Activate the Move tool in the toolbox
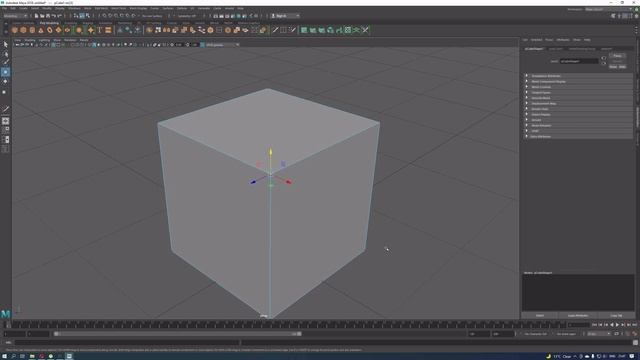This screenshot has height=360, width=640. 5,72
